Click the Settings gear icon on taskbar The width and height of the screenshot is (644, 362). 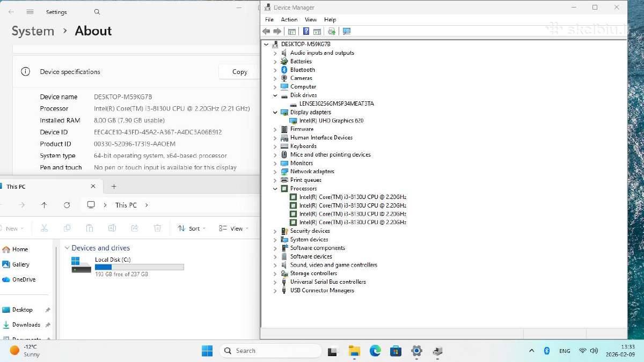416,351
